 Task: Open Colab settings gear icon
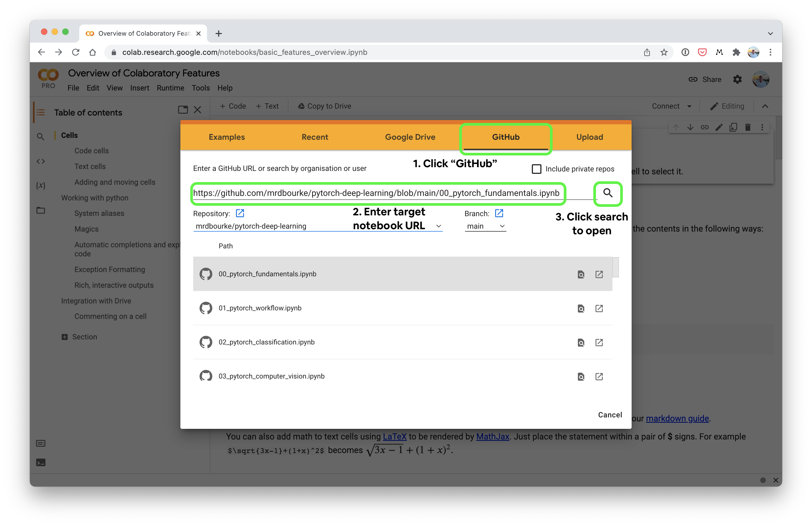(737, 80)
